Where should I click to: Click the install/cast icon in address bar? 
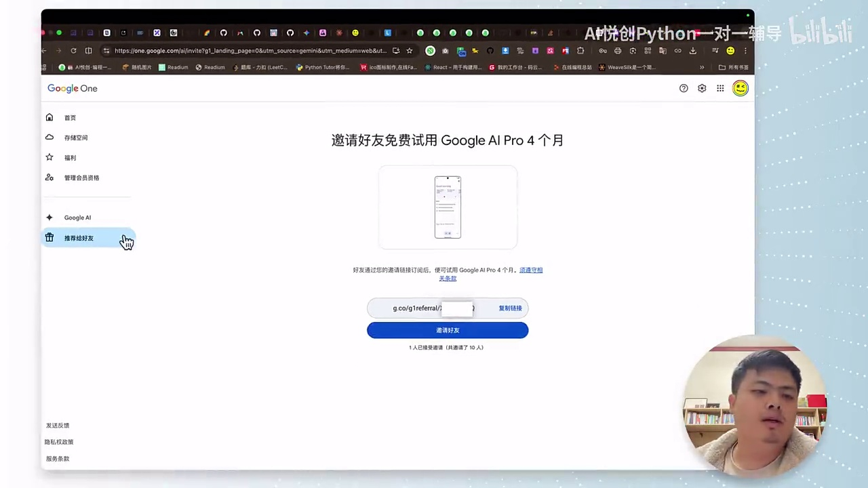point(396,50)
